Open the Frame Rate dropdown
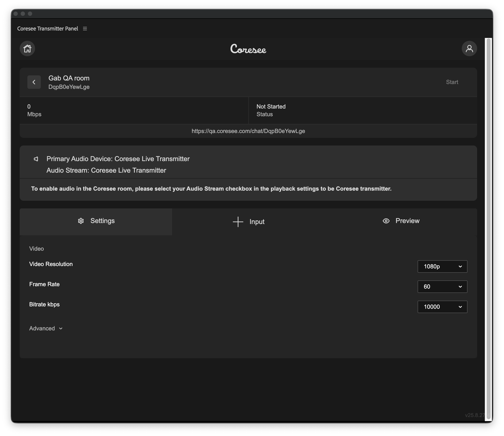Viewport: 504px width, 436px height. 442,287
